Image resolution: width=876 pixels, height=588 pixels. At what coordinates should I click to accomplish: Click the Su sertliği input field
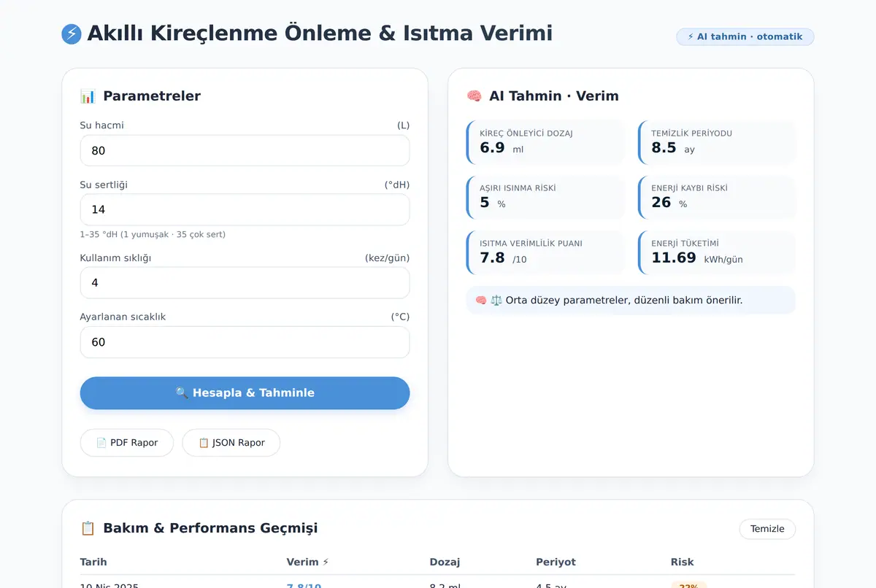click(245, 209)
